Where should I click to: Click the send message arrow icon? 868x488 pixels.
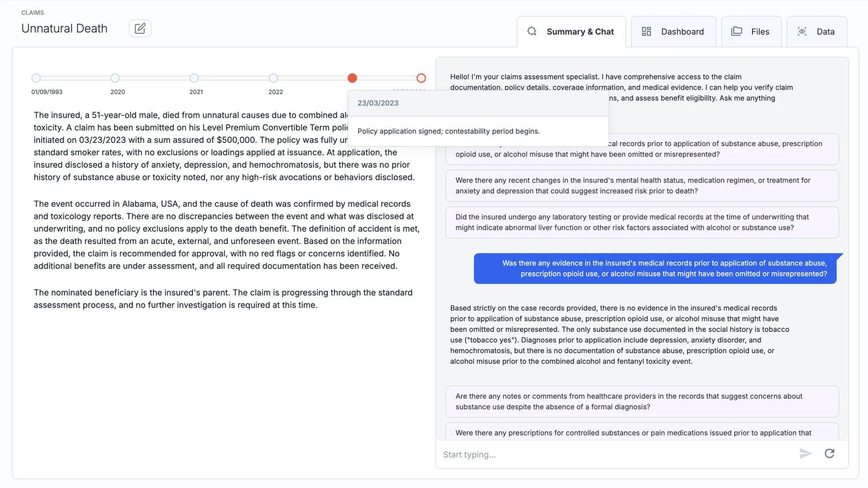805,453
